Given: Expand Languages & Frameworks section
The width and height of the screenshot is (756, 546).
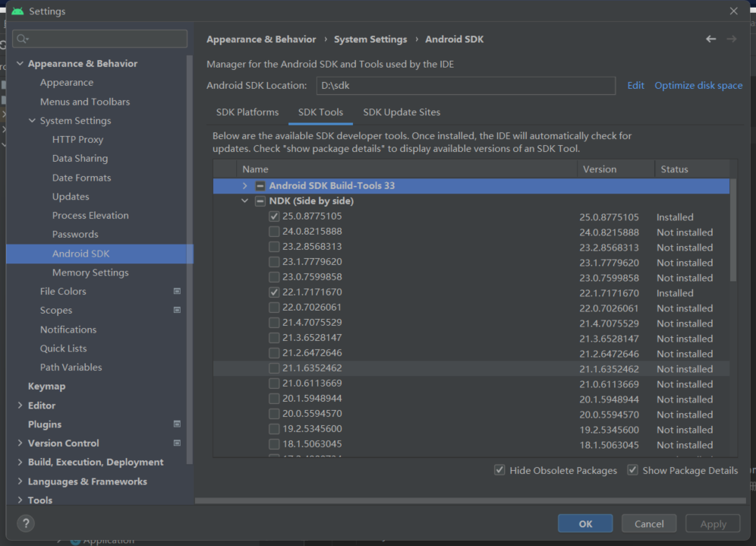Looking at the screenshot, I should coord(20,481).
